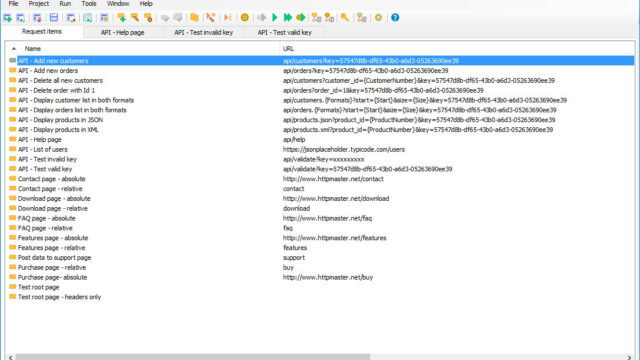Click the yellow delete request item icon
This screenshot has height=360, width=640.
click(148, 18)
